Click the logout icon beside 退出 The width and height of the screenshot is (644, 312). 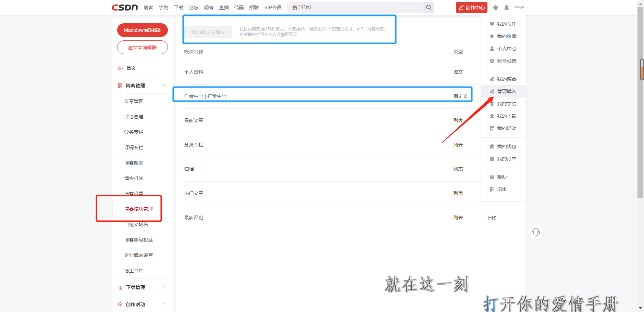click(x=492, y=189)
